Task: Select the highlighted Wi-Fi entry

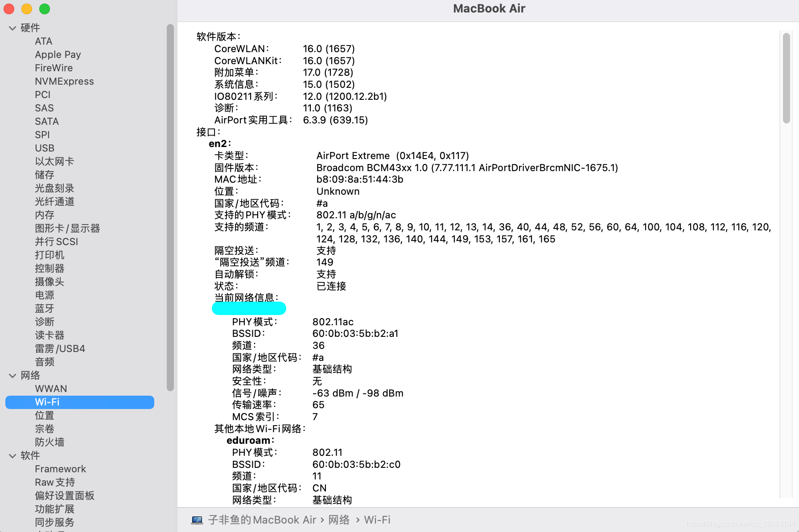Action: [x=80, y=402]
